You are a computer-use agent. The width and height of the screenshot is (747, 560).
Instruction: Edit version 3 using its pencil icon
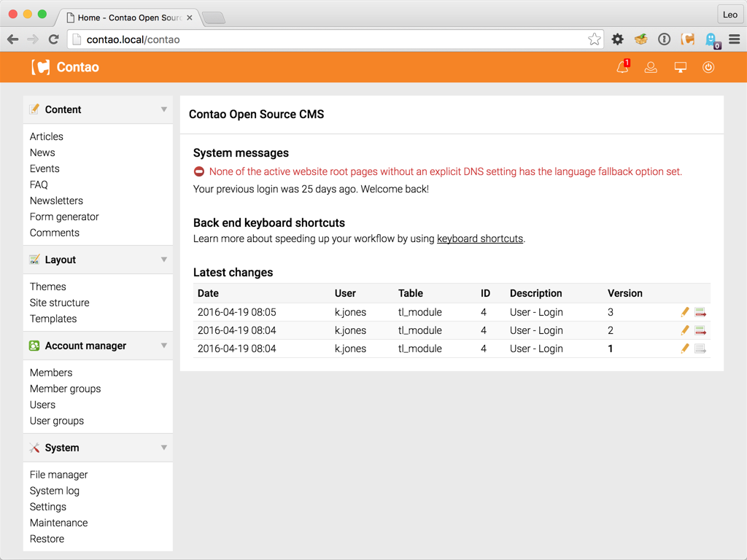point(685,312)
